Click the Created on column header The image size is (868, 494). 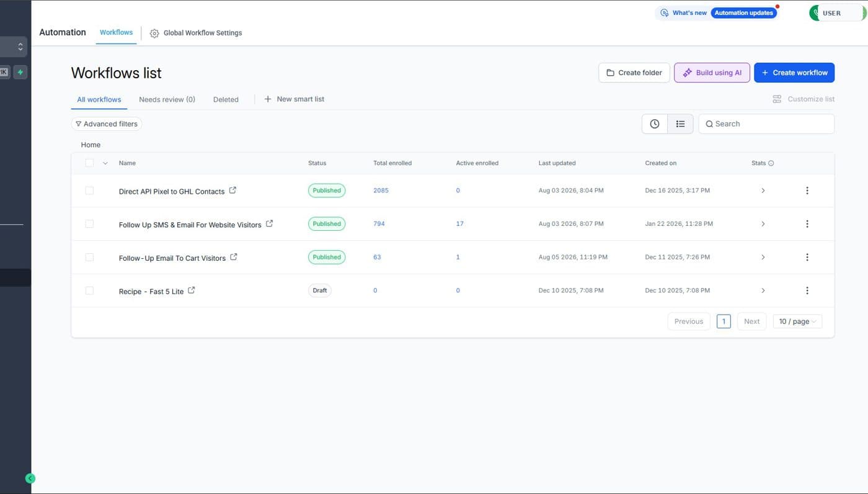[x=660, y=163]
